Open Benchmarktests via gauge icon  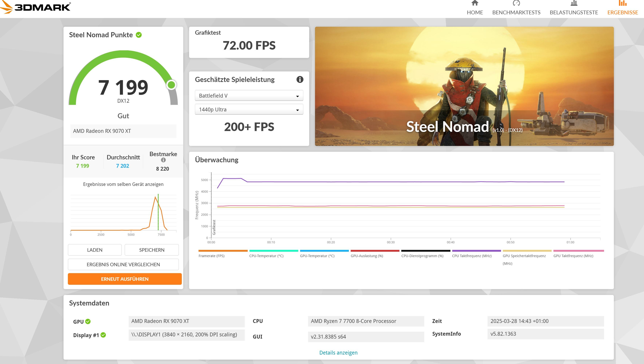(516, 3)
